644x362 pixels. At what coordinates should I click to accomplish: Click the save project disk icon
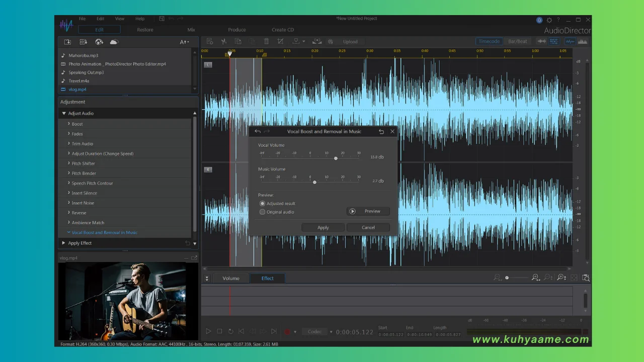(162, 19)
